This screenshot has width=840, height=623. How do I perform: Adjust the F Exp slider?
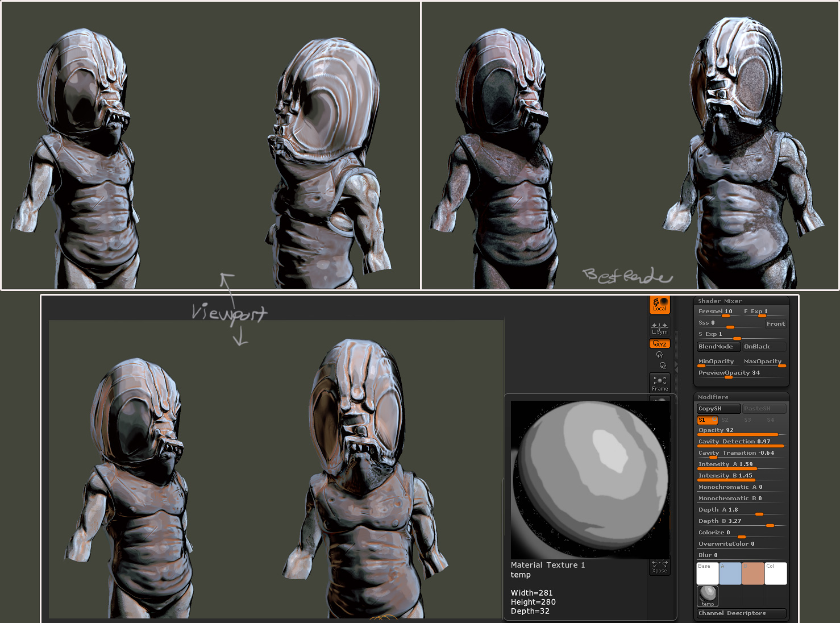[764, 312]
